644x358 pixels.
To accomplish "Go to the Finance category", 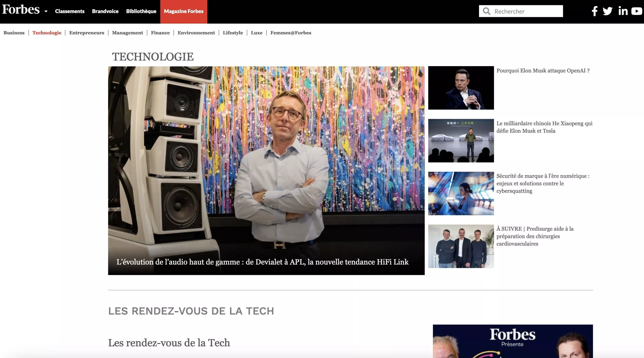I will click(160, 33).
